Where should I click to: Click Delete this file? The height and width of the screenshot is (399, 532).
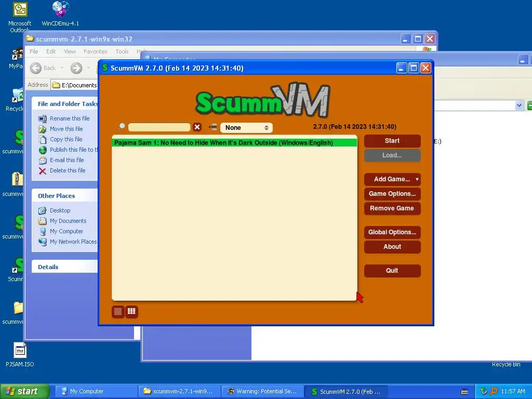point(68,170)
